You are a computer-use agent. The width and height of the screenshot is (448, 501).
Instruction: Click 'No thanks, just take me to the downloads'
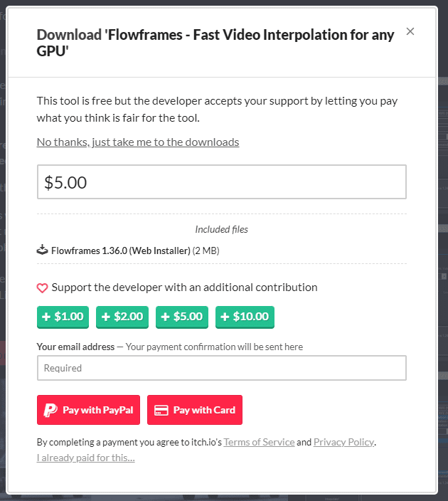pos(138,142)
